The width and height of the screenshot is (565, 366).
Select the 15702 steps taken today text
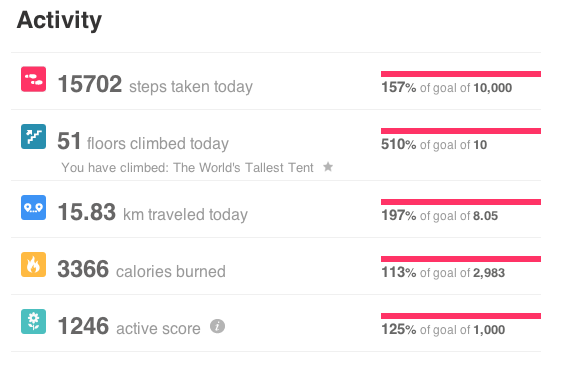coord(155,84)
